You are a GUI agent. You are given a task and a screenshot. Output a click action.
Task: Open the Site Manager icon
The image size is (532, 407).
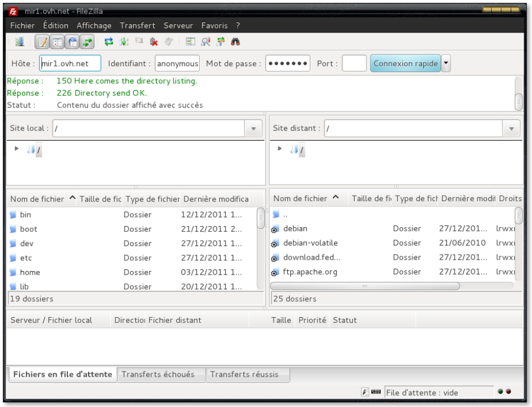pyautogui.click(x=20, y=41)
